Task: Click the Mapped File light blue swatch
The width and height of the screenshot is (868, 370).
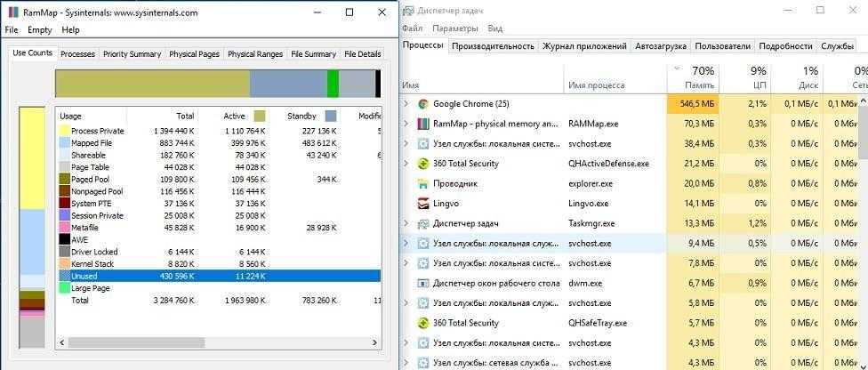Action: pyautogui.click(x=64, y=143)
